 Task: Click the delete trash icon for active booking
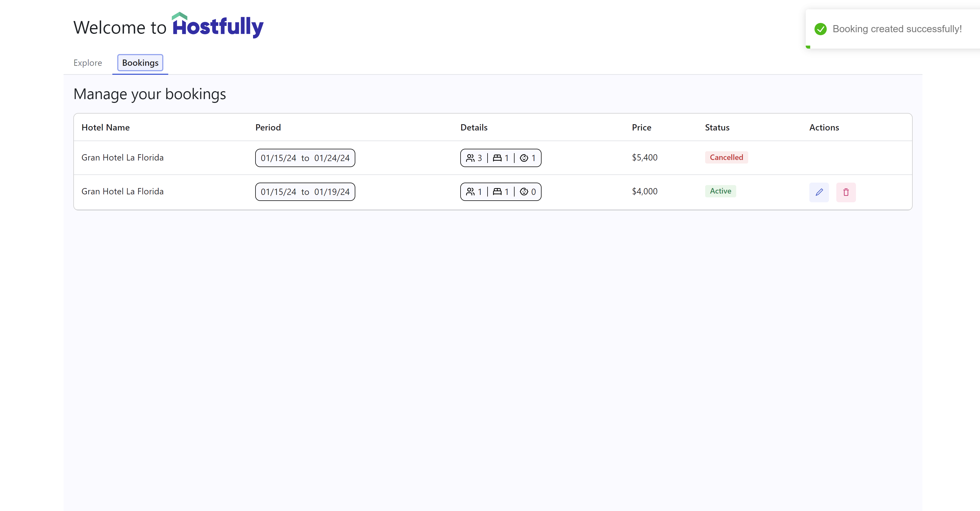846,192
